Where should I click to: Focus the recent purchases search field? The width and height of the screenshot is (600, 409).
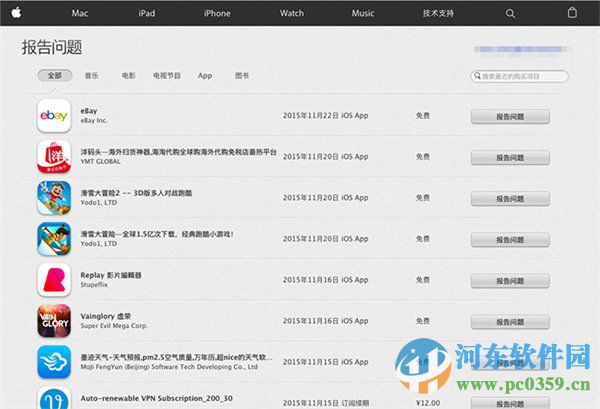point(519,76)
